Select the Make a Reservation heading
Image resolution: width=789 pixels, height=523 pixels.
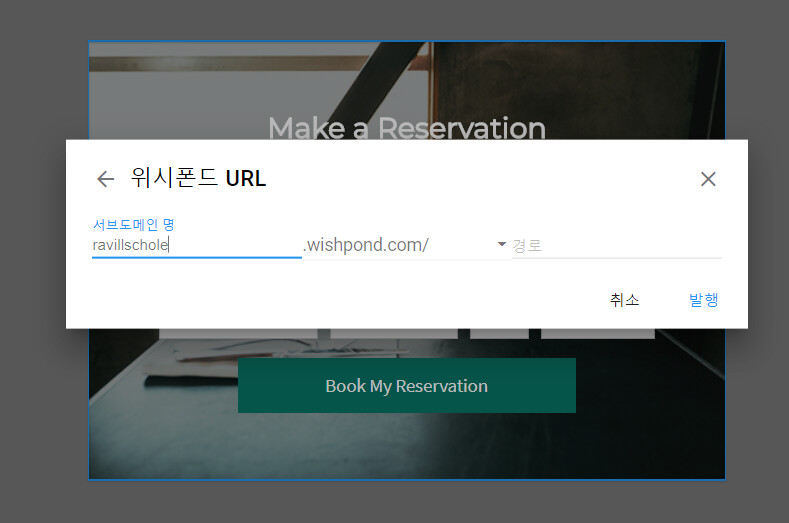407,127
